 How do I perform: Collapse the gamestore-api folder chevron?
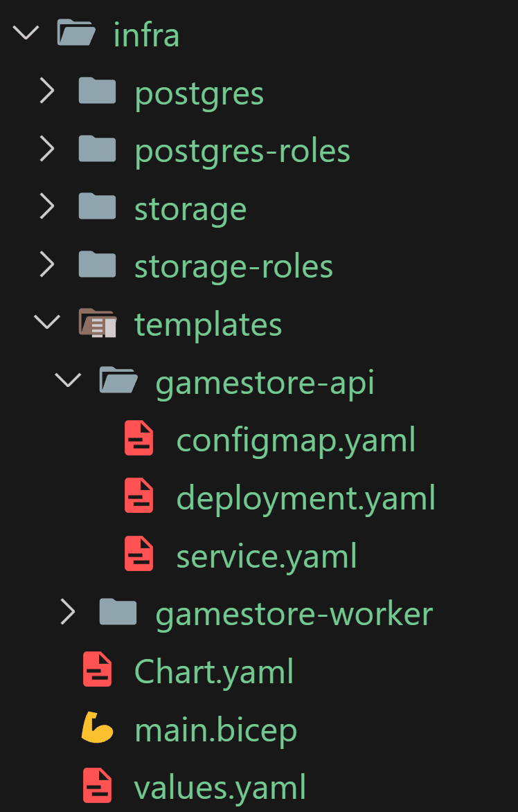(x=68, y=381)
